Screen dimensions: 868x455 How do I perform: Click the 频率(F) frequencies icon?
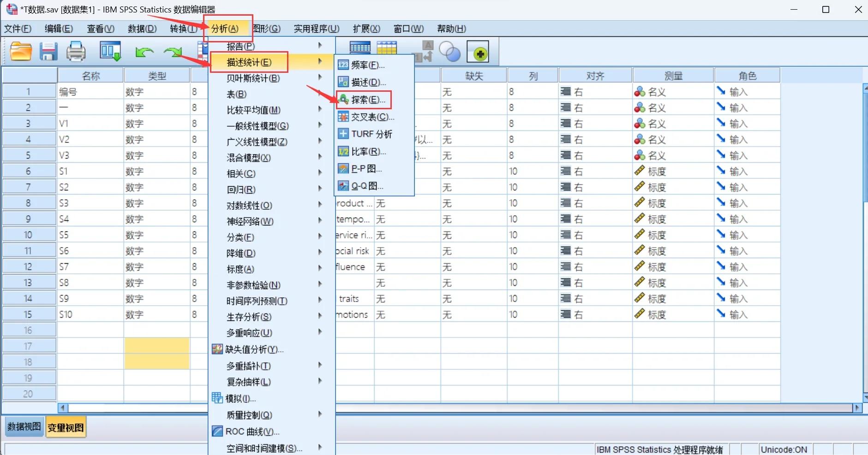[x=343, y=65]
